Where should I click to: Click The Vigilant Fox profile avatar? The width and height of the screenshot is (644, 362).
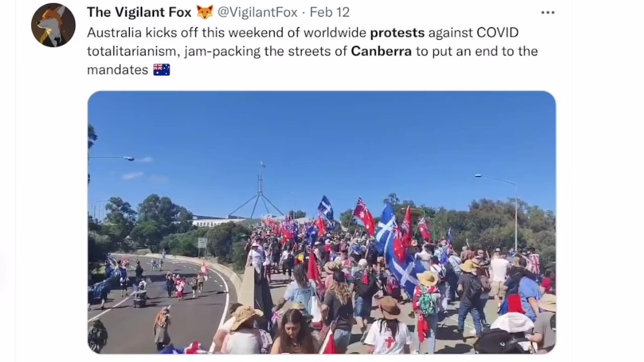pos(53,25)
